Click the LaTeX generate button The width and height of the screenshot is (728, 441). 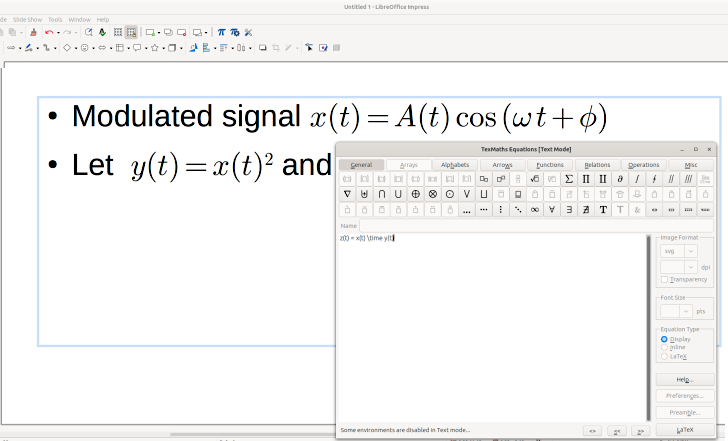(x=685, y=430)
